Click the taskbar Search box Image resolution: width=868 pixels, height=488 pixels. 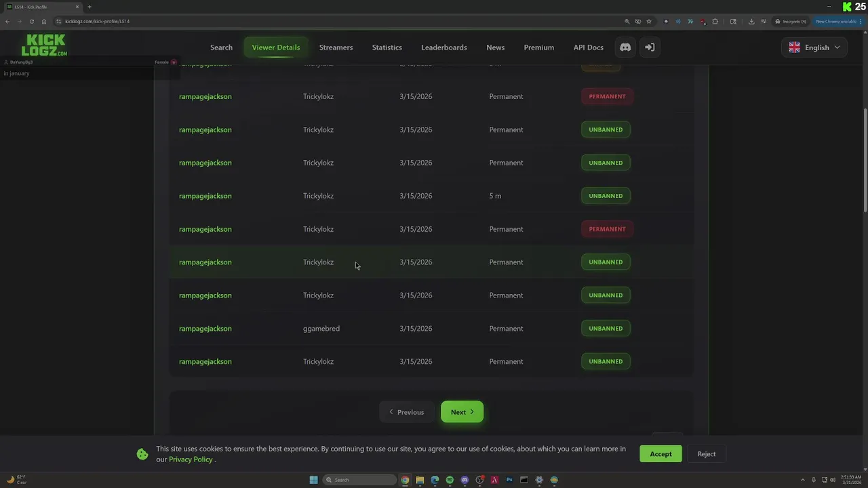(359, 480)
